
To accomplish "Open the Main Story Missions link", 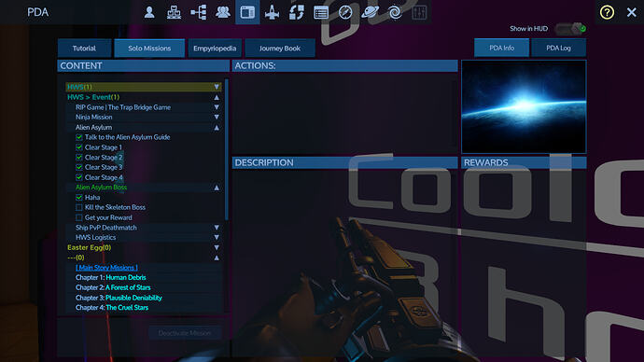I will pos(106,268).
